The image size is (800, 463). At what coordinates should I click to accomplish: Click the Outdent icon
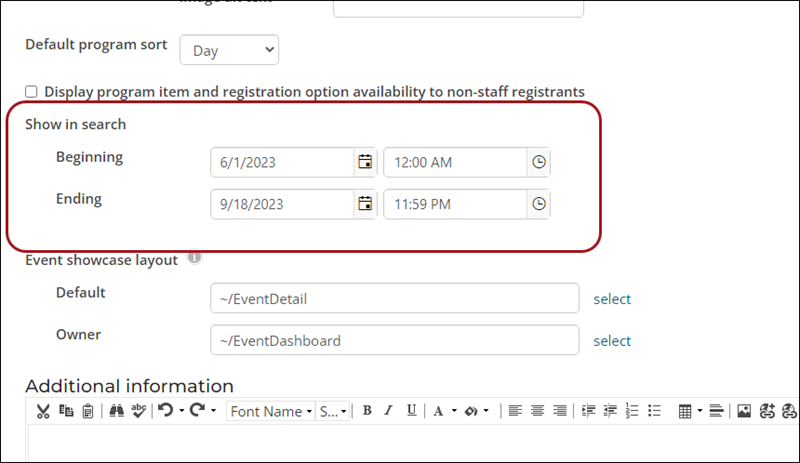coord(610,410)
